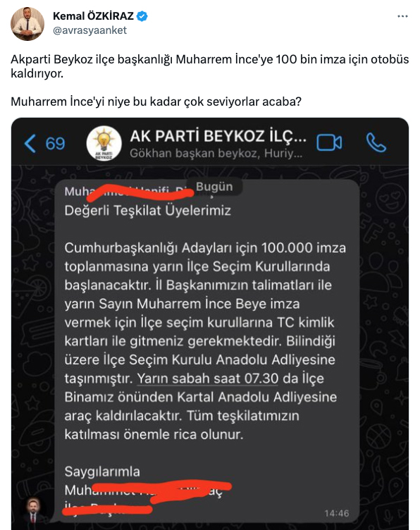Open the embedded WhatsApp screenshot image
This screenshot has height=530, width=420.
[x=210, y=323]
